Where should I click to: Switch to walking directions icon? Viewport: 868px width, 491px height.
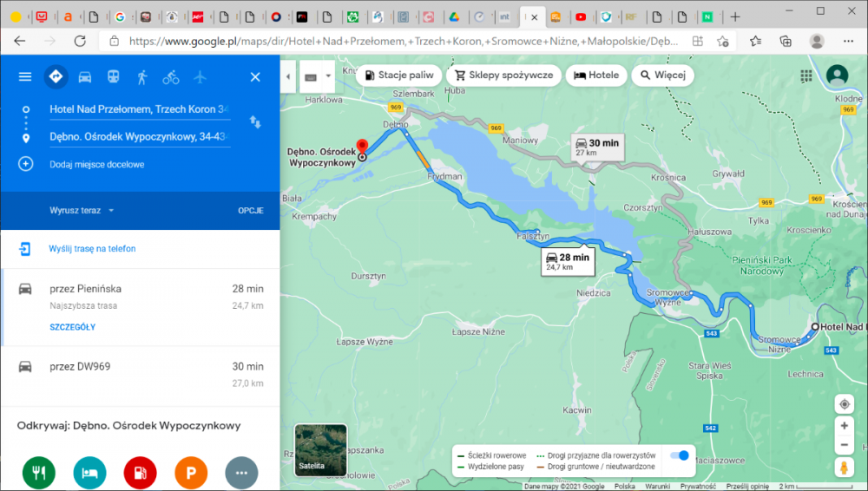pyautogui.click(x=141, y=77)
